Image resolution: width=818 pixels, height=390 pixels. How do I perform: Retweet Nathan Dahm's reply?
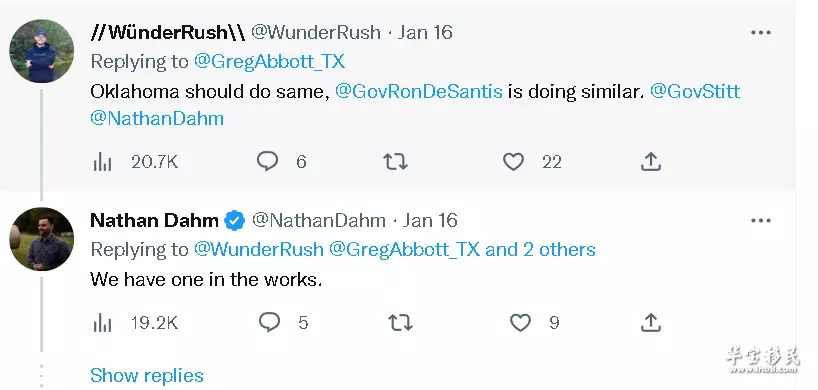[400, 323]
